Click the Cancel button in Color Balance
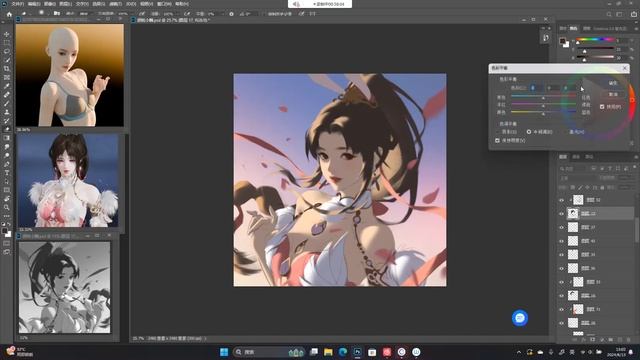The image size is (640, 360). [x=613, y=94]
